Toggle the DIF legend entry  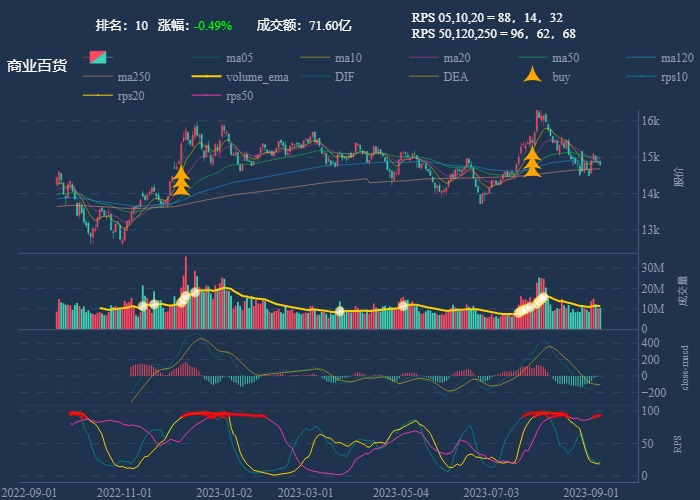317,77
